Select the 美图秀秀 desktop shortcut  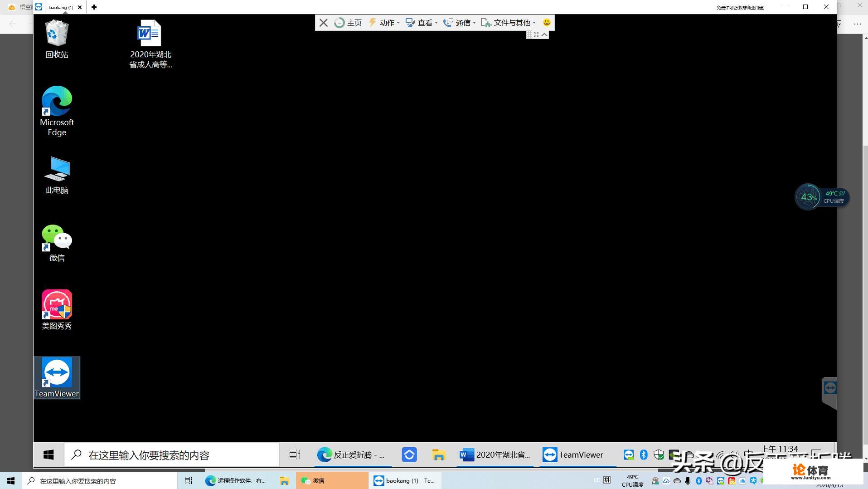pos(57,310)
